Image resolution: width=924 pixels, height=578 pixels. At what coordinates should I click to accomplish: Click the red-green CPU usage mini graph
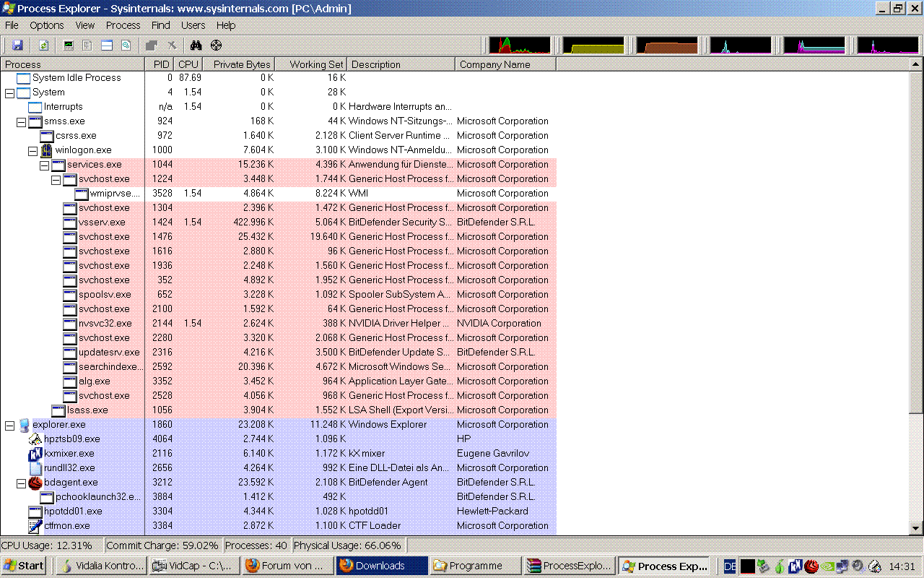pos(520,46)
